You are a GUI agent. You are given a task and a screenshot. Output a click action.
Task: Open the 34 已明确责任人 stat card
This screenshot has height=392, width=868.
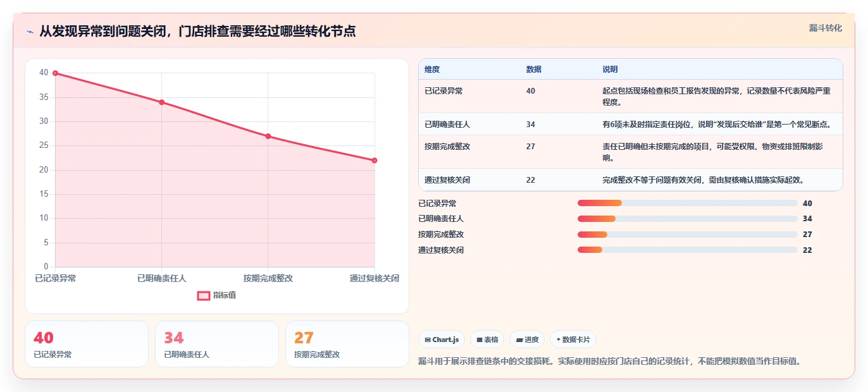(x=217, y=344)
